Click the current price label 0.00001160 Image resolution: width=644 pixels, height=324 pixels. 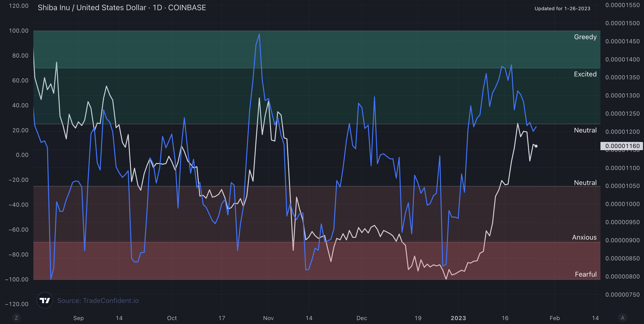point(622,146)
